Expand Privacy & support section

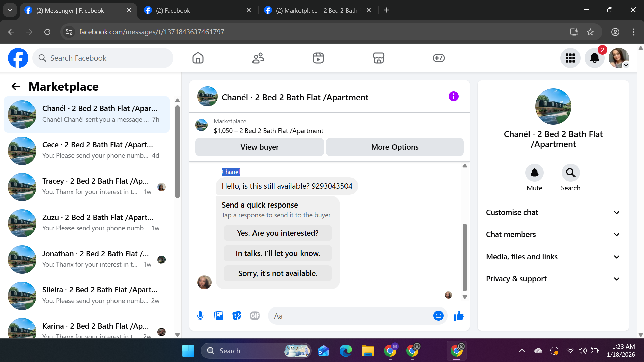tap(553, 279)
